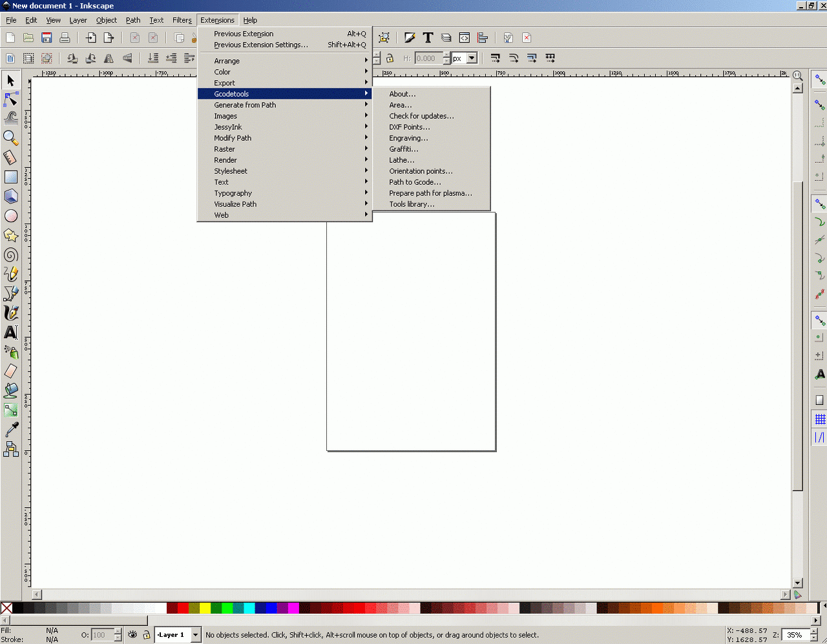Expand the Render submenu
Viewport: 827px width, 644px height.
coord(284,160)
